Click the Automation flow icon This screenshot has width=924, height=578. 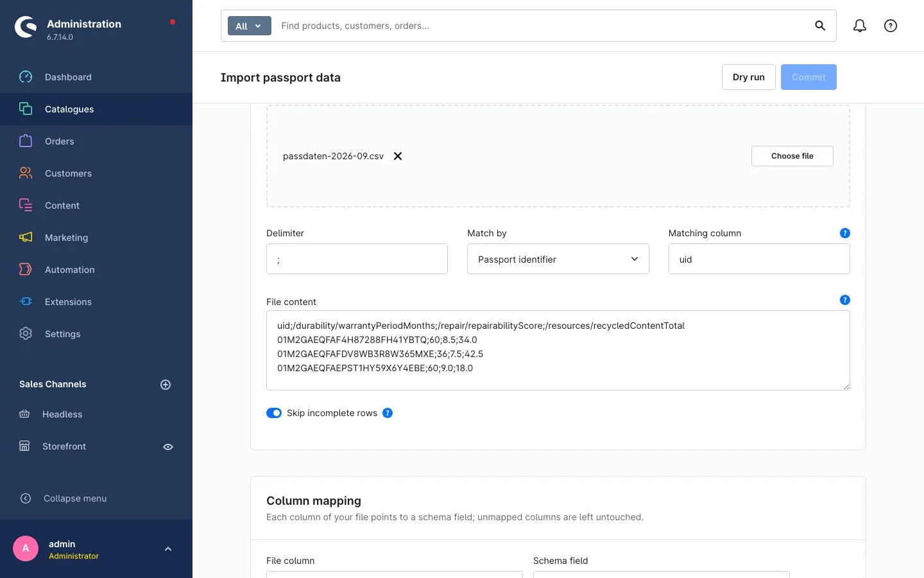click(x=26, y=270)
